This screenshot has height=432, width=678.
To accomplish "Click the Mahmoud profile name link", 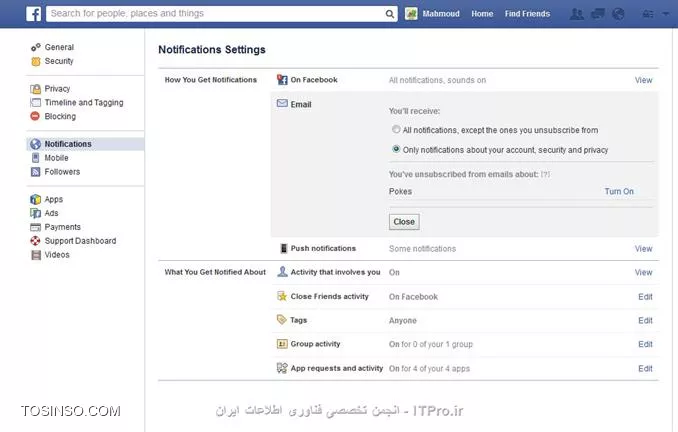I will coord(441,14).
